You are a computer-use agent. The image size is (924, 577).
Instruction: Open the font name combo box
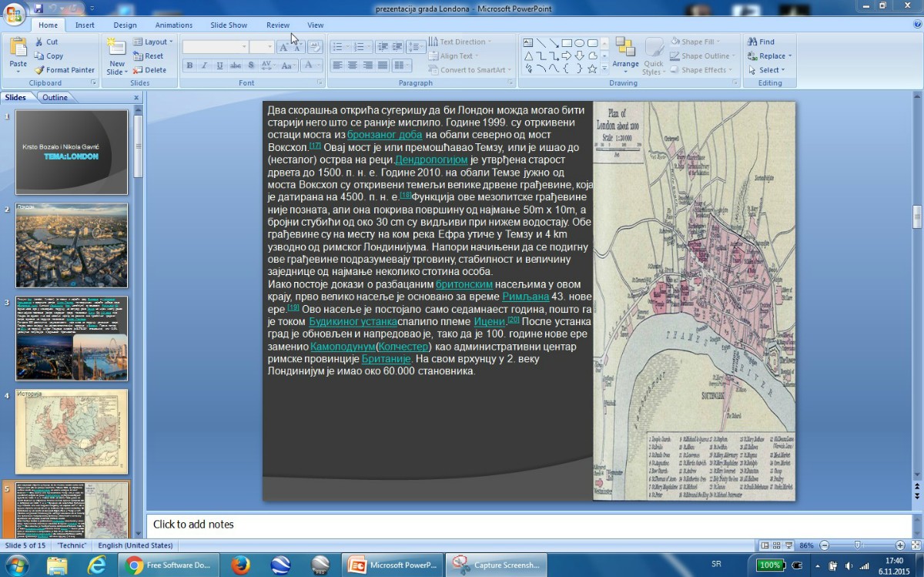point(214,47)
